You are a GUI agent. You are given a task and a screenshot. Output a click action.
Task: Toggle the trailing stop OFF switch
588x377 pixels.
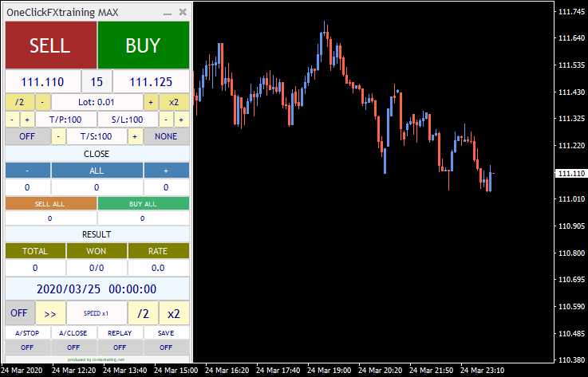[x=27, y=136]
